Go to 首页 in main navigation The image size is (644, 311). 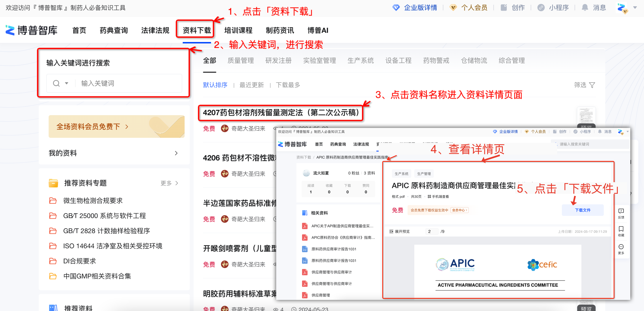tap(79, 30)
